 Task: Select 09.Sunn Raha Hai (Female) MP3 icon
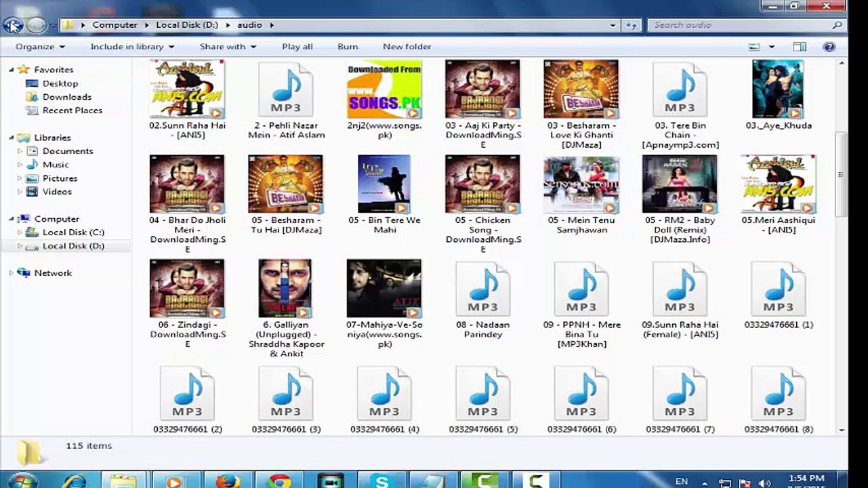[x=680, y=289]
